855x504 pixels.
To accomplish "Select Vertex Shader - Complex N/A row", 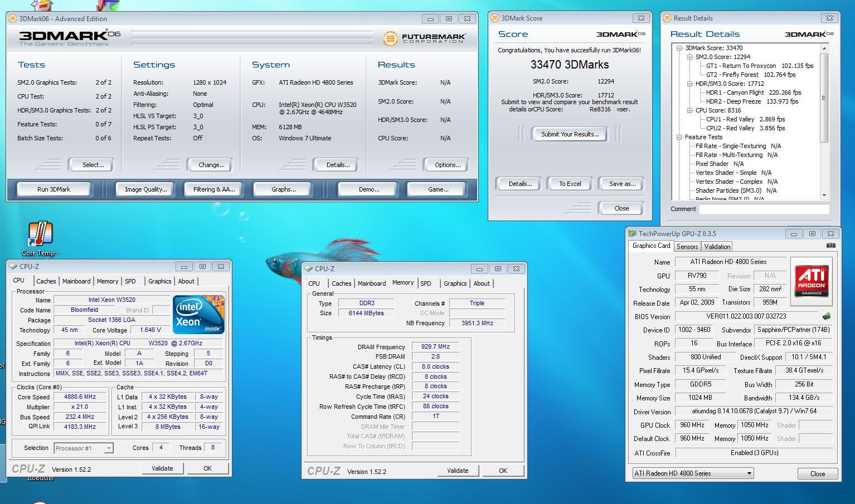I will (x=736, y=182).
